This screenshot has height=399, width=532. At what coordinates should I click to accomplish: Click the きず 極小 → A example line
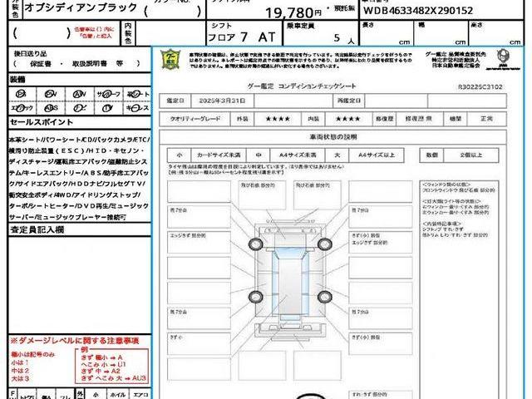(101, 357)
